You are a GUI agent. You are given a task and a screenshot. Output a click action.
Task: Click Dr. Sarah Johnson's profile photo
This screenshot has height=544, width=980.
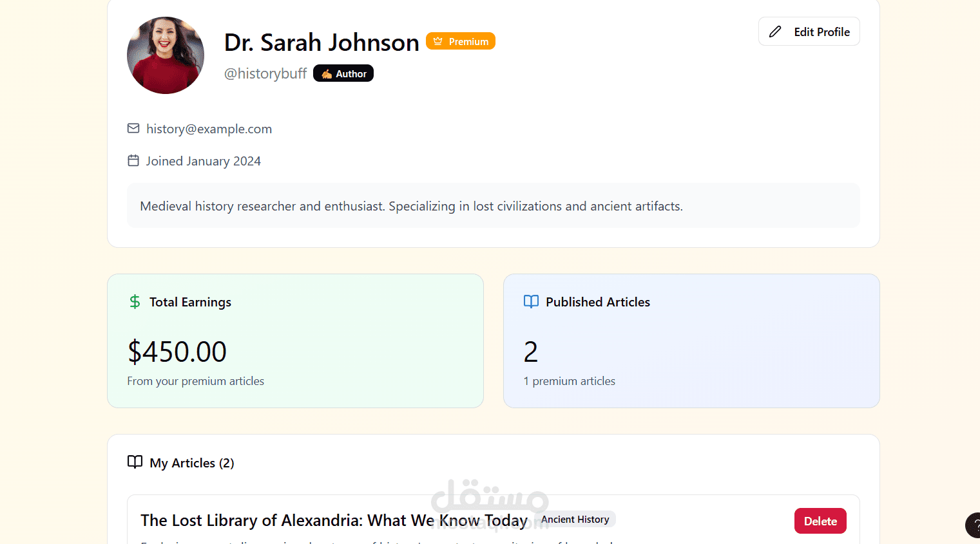pyautogui.click(x=166, y=55)
